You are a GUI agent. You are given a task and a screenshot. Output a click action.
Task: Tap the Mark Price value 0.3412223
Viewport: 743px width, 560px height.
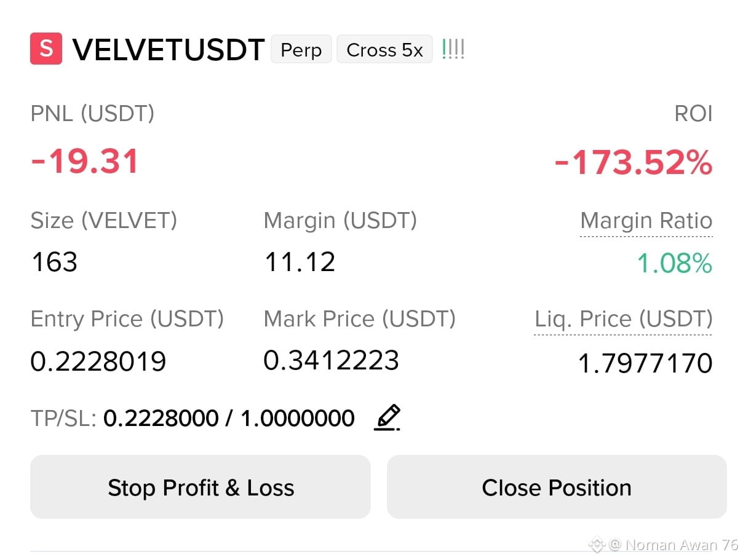(x=331, y=360)
